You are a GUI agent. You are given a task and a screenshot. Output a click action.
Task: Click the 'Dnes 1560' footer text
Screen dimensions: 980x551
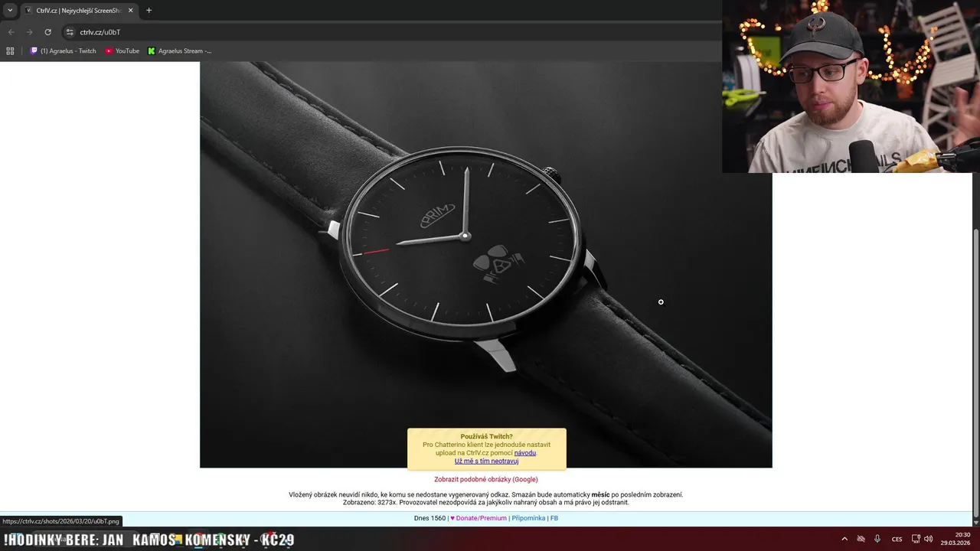click(x=430, y=518)
